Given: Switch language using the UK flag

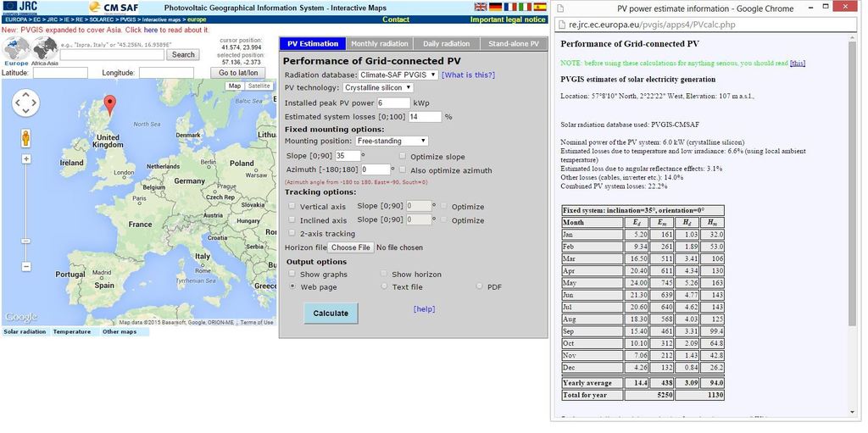Looking at the screenshot, I should (x=481, y=7).
